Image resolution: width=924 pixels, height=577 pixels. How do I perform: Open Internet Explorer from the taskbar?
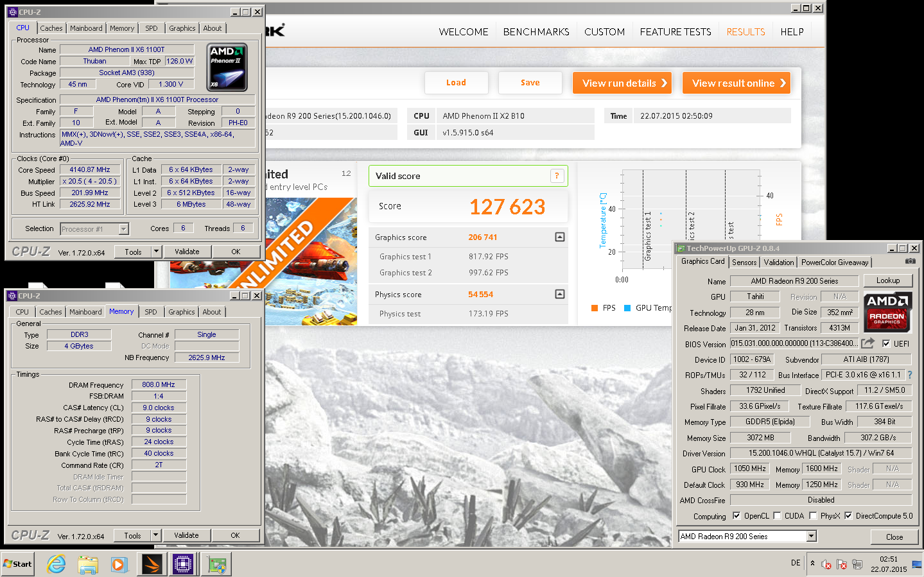(x=57, y=564)
